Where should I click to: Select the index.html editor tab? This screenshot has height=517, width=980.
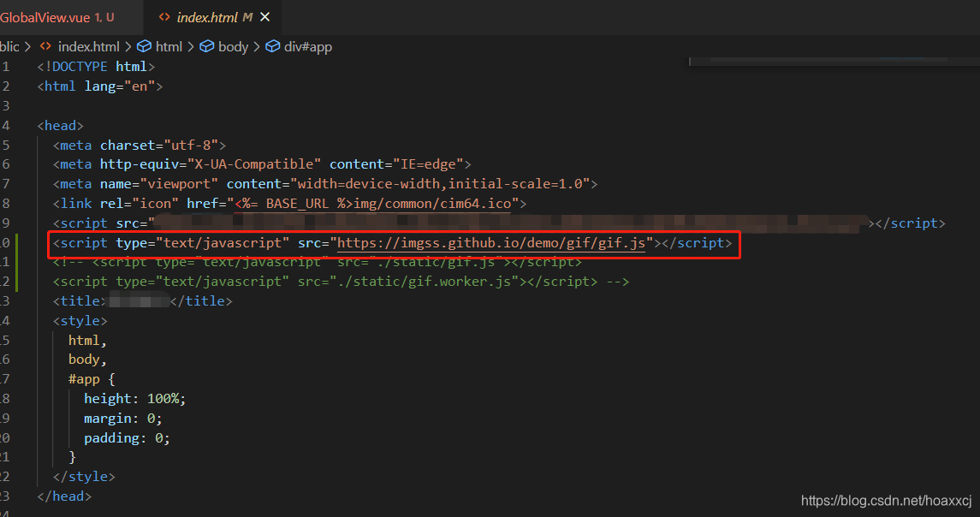pos(212,17)
